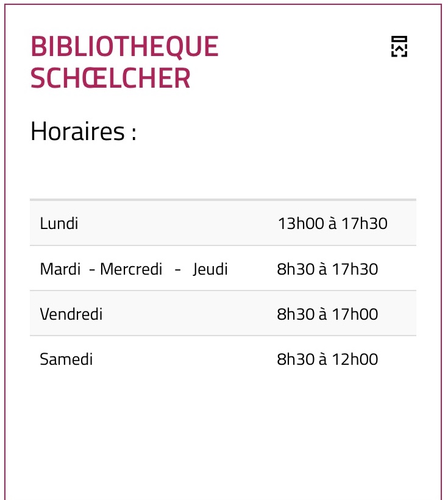Click the 8h30 opening time in Samedi row
448x500 pixels.
pyautogui.click(x=296, y=359)
